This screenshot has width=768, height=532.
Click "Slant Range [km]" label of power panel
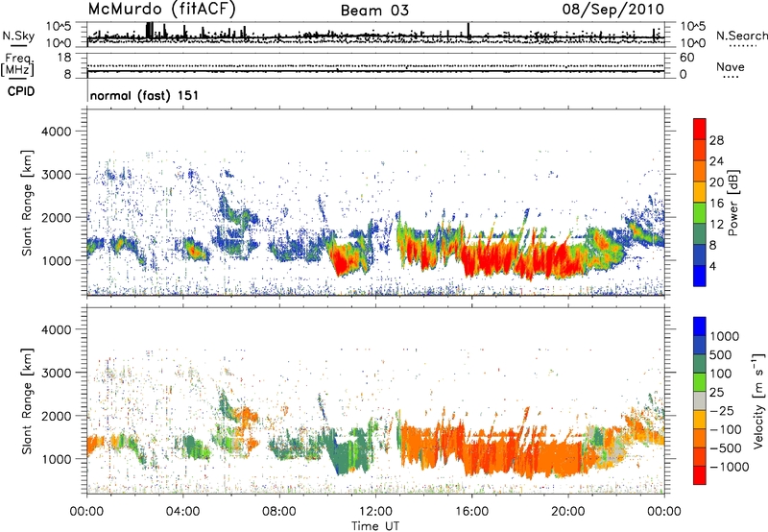(27, 203)
